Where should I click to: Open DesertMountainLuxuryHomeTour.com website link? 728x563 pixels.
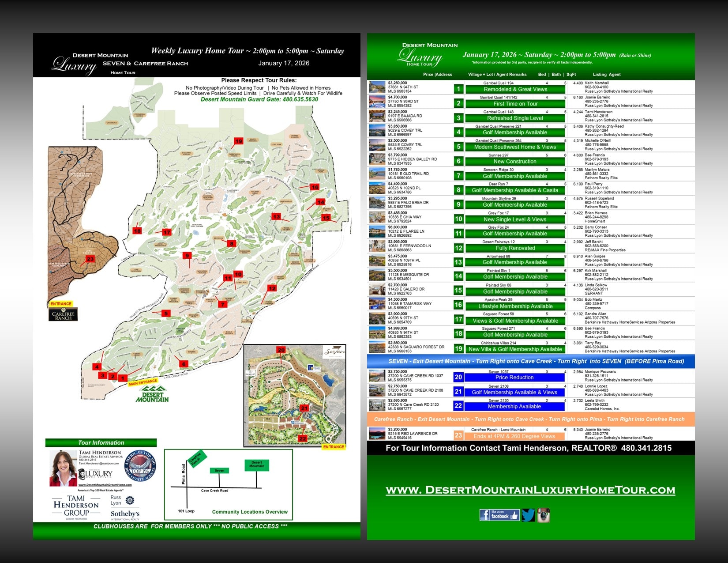(530, 490)
